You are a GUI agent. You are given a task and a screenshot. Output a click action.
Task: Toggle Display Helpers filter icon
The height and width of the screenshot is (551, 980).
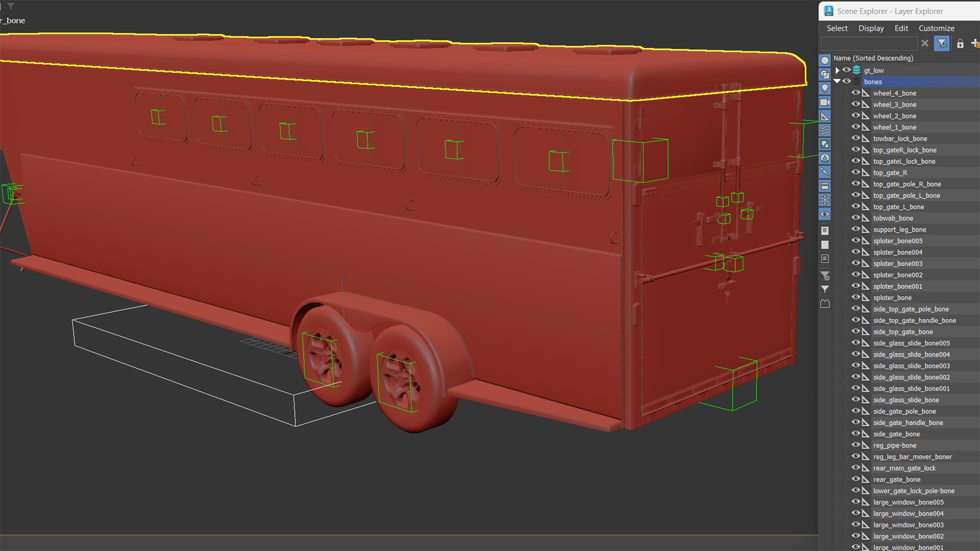pos(825,116)
